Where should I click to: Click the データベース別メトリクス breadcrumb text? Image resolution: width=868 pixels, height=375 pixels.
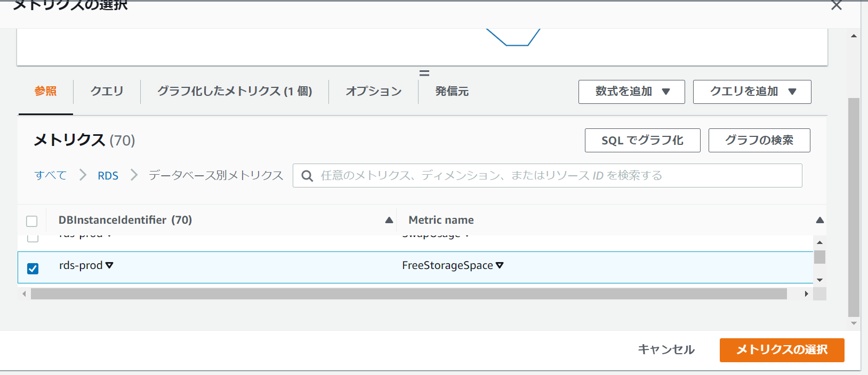pyautogui.click(x=216, y=175)
